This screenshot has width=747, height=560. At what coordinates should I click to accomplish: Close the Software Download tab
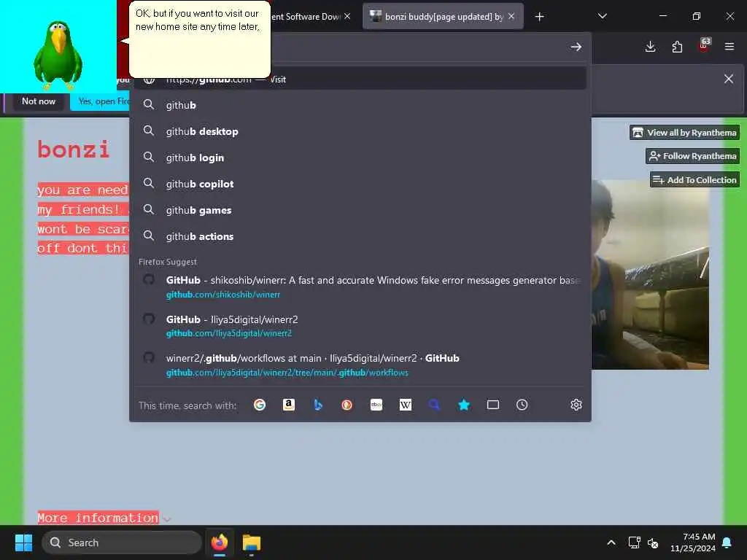(x=347, y=16)
